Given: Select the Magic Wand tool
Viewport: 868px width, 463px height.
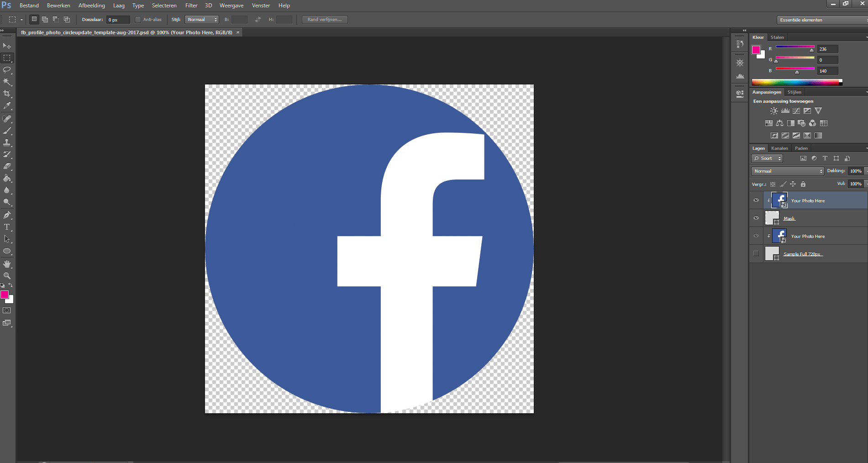Looking at the screenshot, I should [x=7, y=82].
